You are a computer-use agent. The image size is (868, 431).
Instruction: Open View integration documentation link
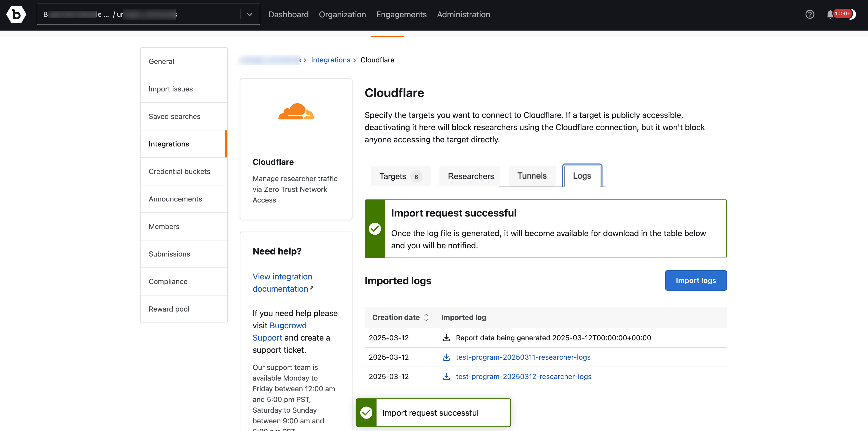point(282,283)
